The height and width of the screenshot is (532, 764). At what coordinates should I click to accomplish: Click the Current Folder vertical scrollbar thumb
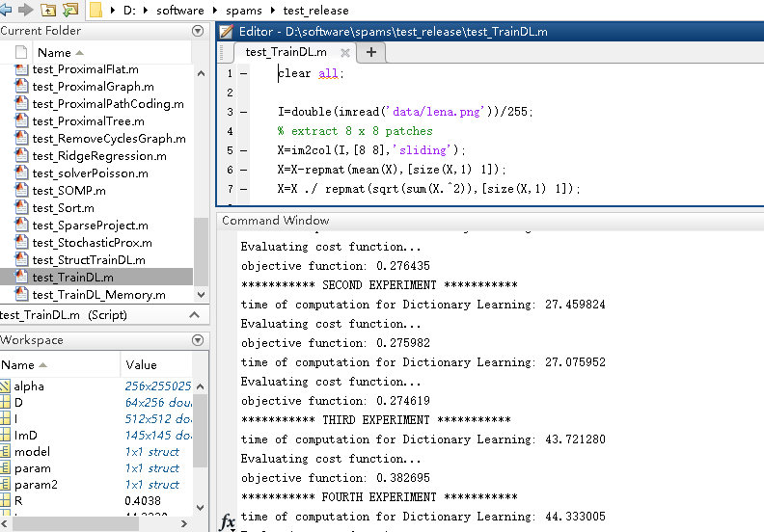coord(201,252)
